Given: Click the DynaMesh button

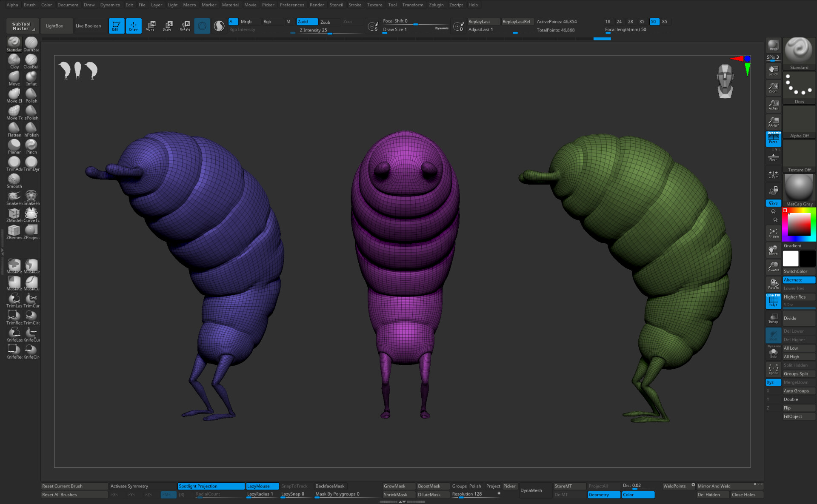Looking at the screenshot, I should click(x=531, y=490).
